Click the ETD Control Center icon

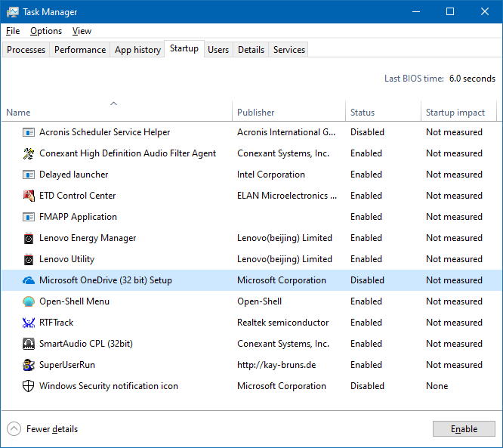29,196
